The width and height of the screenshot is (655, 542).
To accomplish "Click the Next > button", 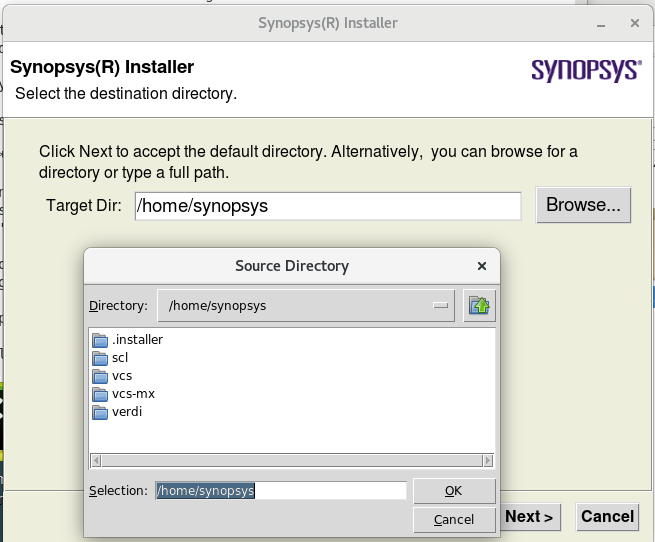I will coord(529,517).
